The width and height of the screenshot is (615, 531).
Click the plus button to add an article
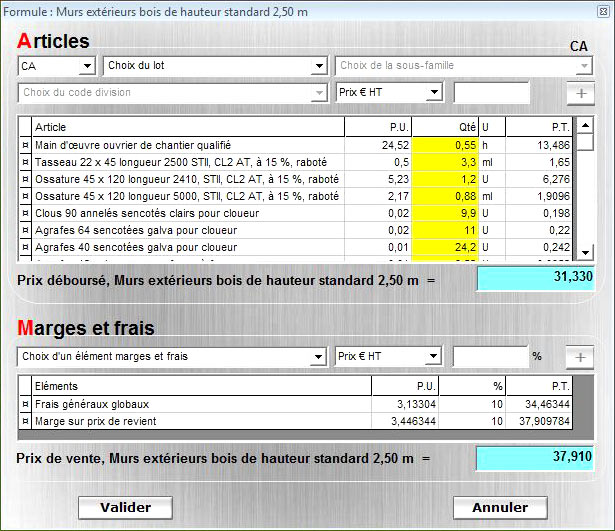(x=581, y=93)
